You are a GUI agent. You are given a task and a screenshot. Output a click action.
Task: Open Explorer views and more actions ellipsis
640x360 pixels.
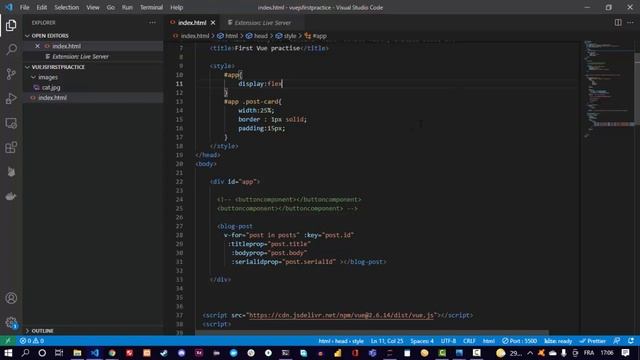(152, 23)
